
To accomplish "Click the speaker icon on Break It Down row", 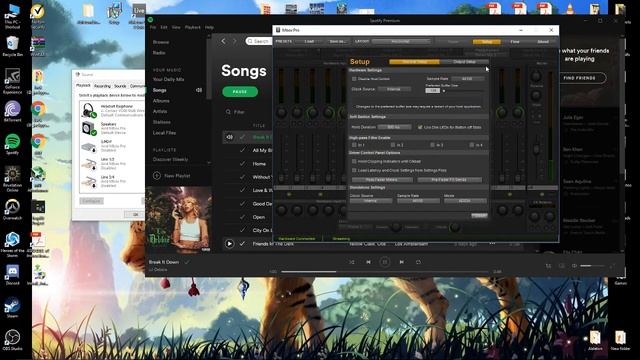I will (x=229, y=137).
